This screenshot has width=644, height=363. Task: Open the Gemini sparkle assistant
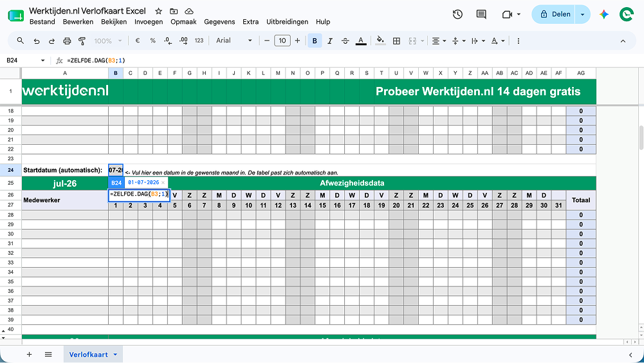[603, 14]
